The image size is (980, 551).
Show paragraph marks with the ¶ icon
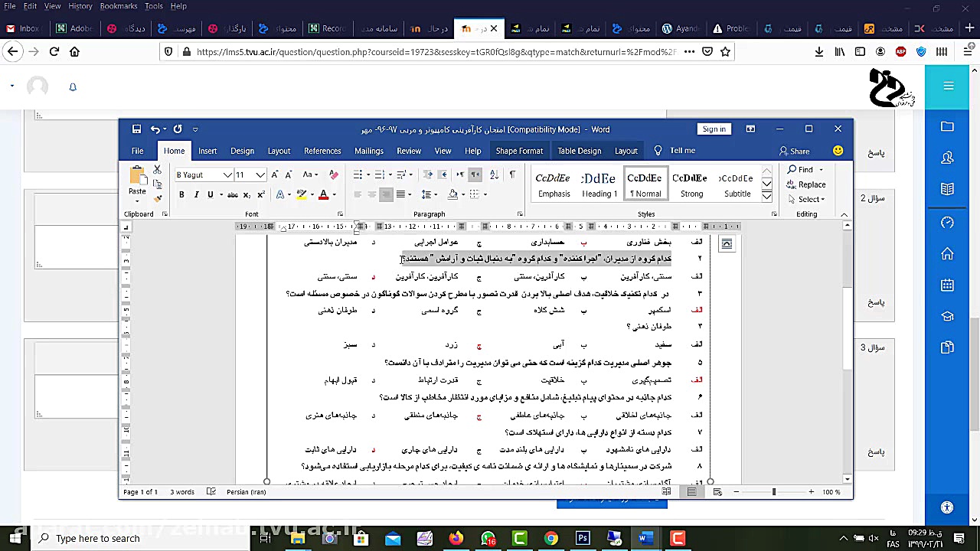tap(511, 175)
